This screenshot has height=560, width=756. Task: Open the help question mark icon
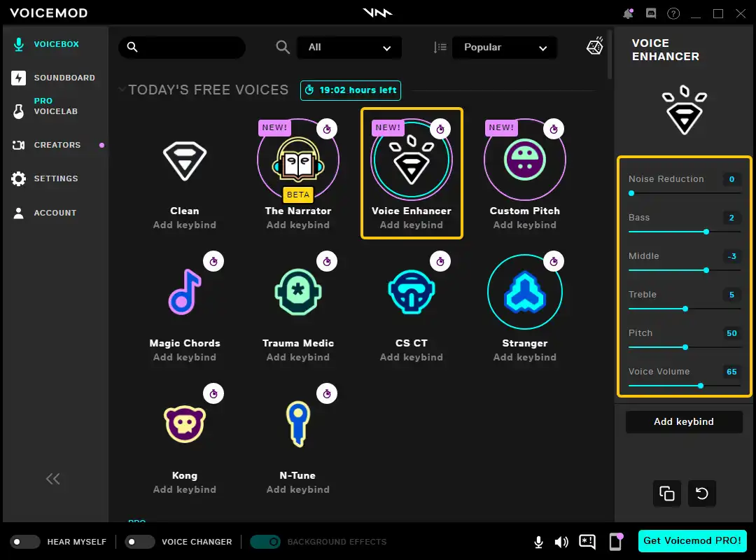673,13
